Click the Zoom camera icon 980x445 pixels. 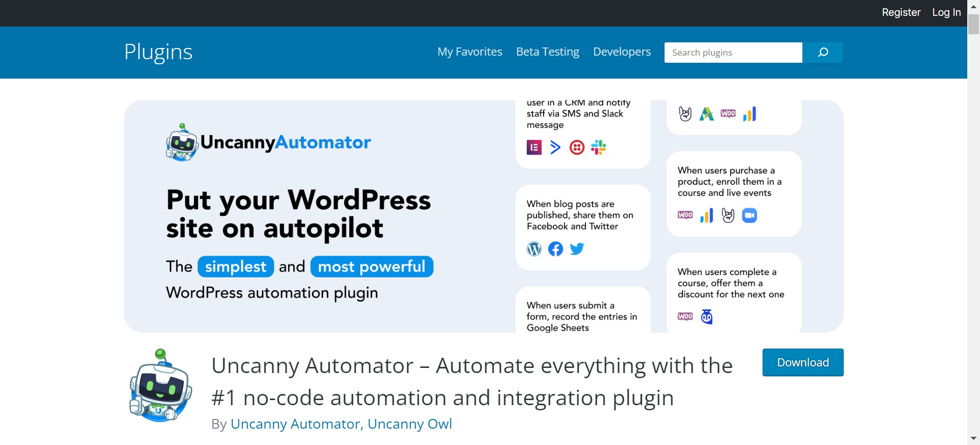(749, 215)
